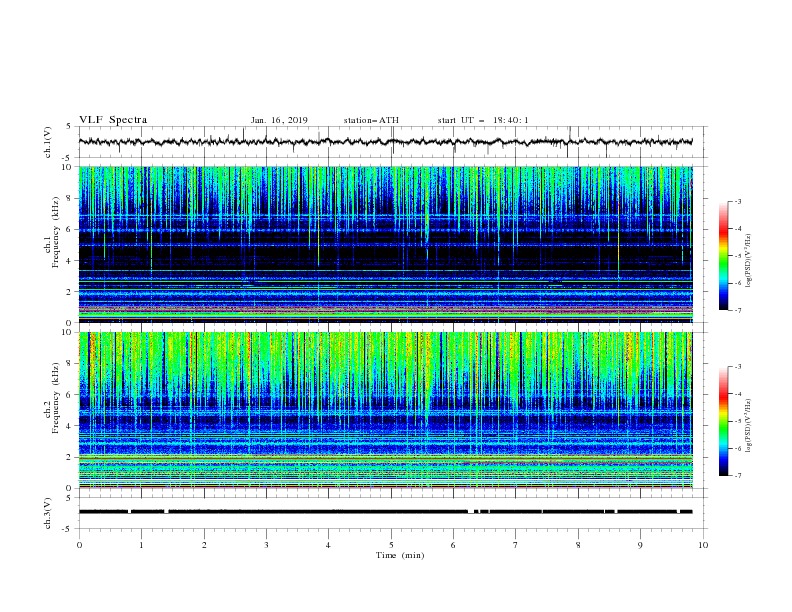Image resolution: width=792 pixels, height=612 pixels.
Task: Click the "-7" tick on ch.1 colorbar
Action: tap(738, 310)
